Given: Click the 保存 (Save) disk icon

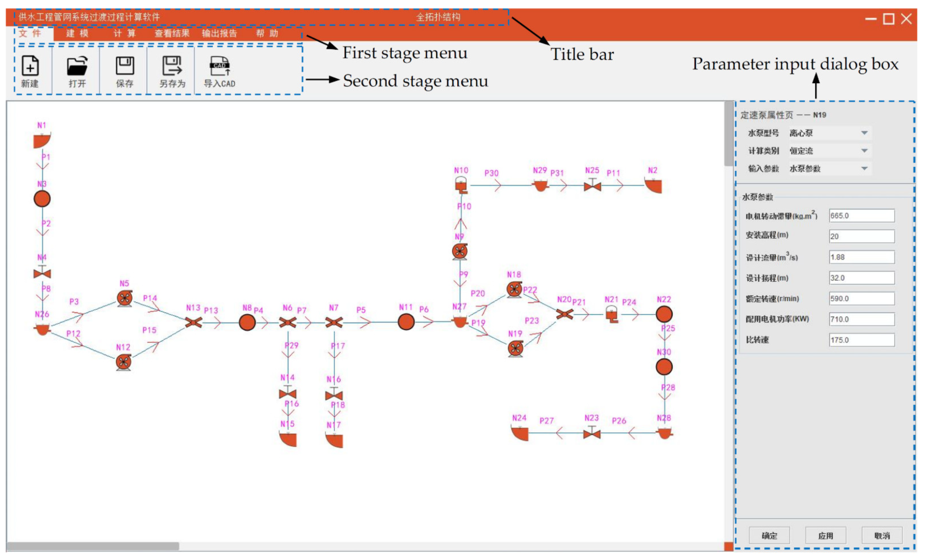Looking at the screenshot, I should 125,66.
